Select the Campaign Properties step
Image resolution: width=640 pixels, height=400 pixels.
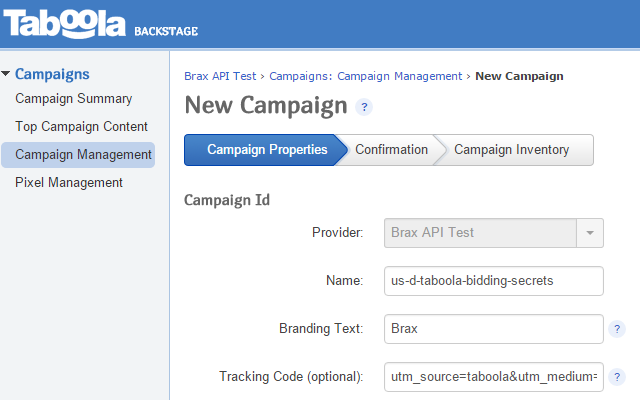266,150
